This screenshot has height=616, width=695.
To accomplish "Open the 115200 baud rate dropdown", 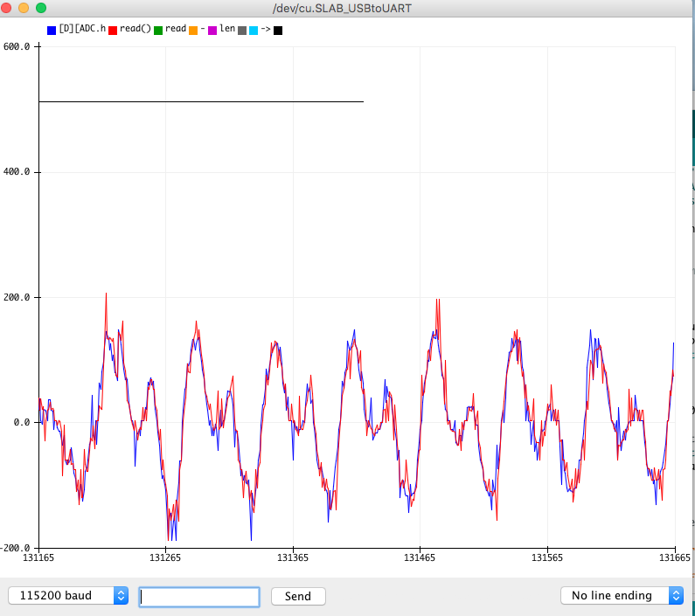I will coord(68,595).
